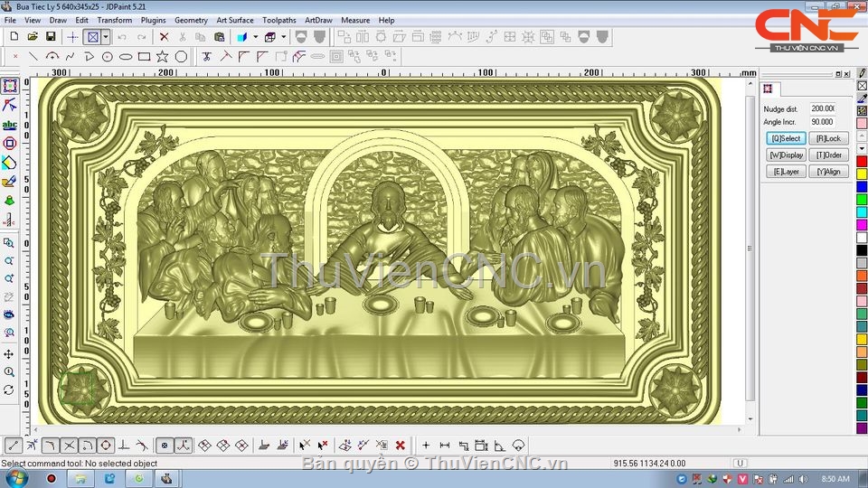Open the Art Surface menu
Viewport: 868px width, 488px height.
(x=235, y=20)
